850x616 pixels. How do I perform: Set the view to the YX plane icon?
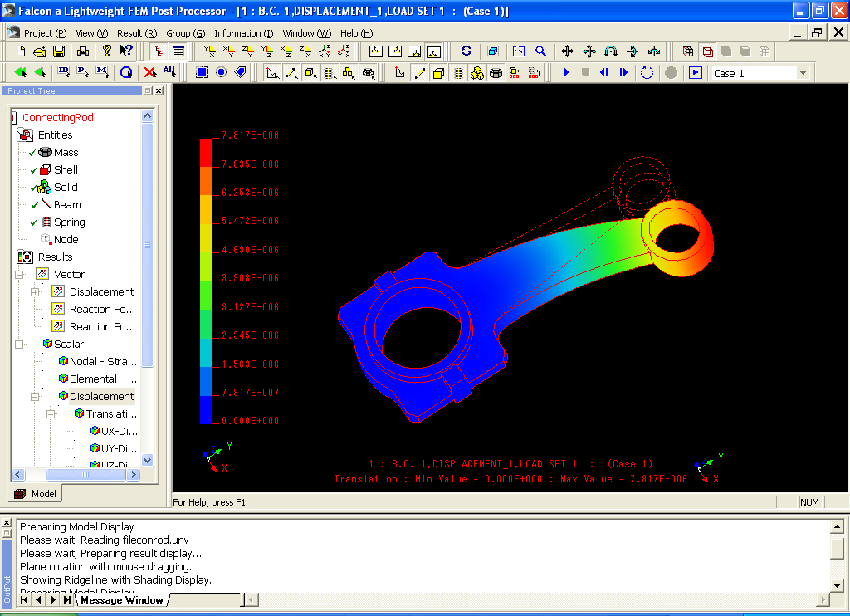pos(210,51)
